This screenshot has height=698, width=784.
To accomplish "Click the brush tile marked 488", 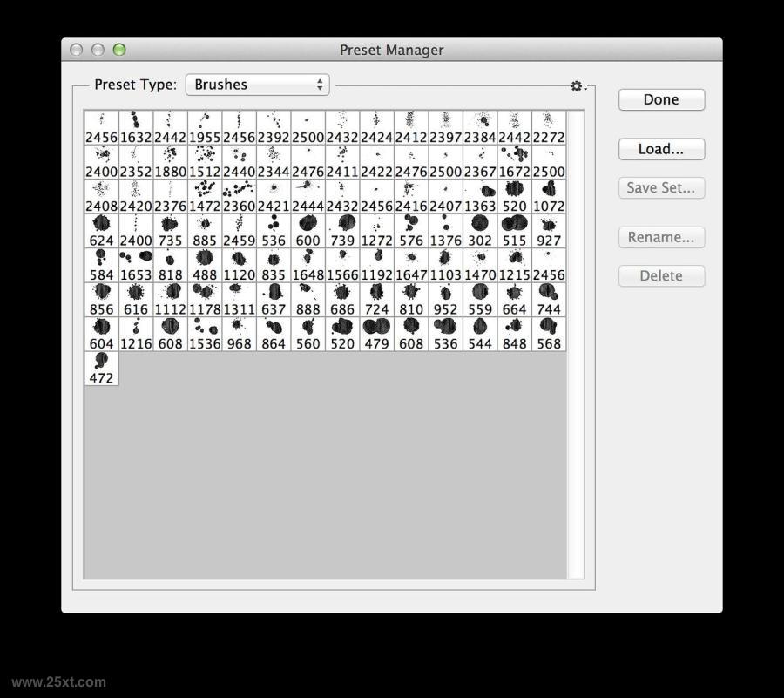I will tap(205, 266).
